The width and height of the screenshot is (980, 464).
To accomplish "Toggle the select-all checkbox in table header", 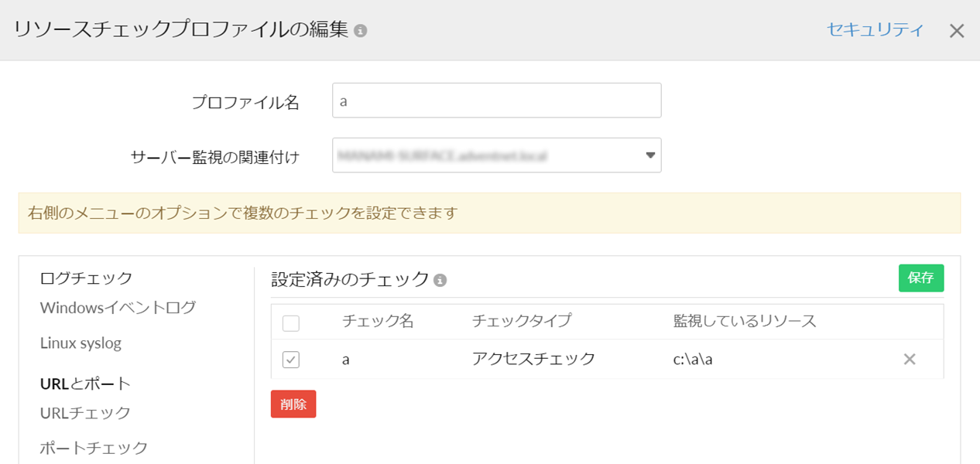I will [291, 322].
